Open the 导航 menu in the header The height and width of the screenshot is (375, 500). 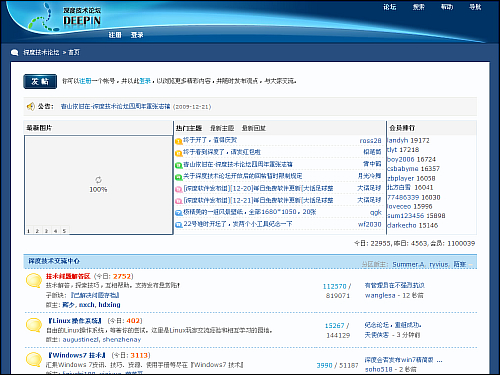click(475, 7)
